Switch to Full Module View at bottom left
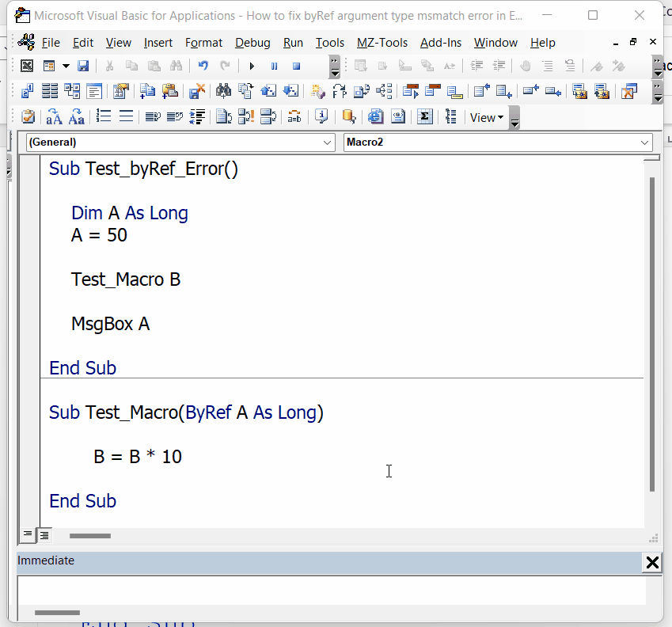672x627 pixels. click(x=45, y=536)
